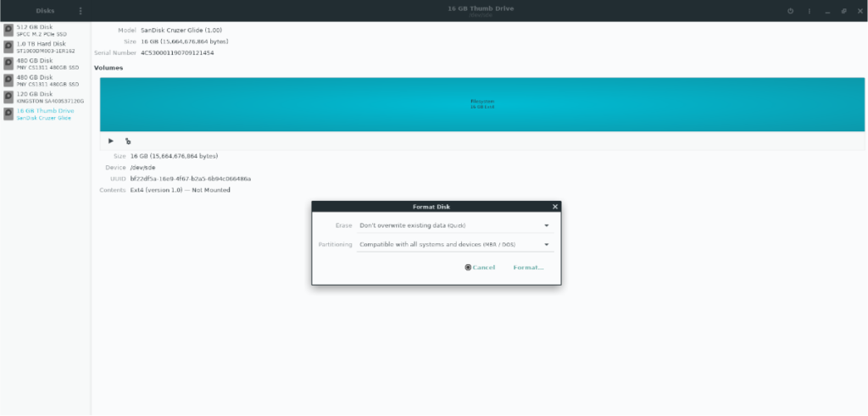Click the Format... button
868x416 pixels.
(x=528, y=267)
